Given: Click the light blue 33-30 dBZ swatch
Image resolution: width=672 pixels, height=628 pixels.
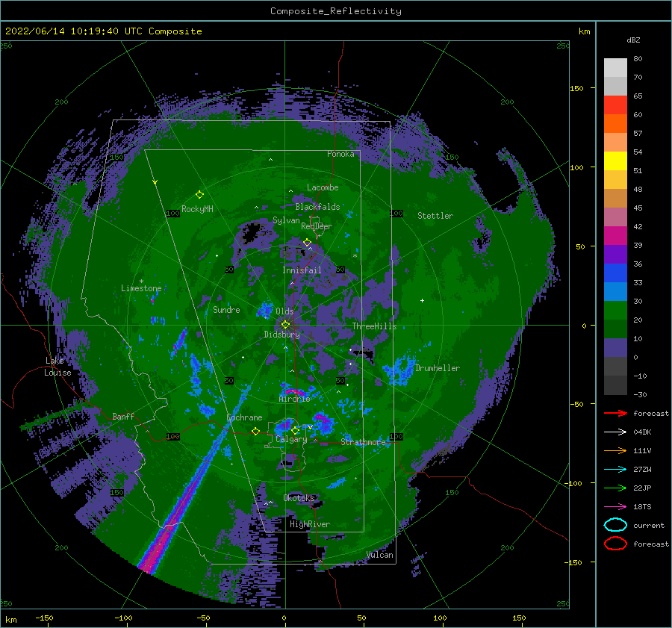Looking at the screenshot, I should 615,292.
